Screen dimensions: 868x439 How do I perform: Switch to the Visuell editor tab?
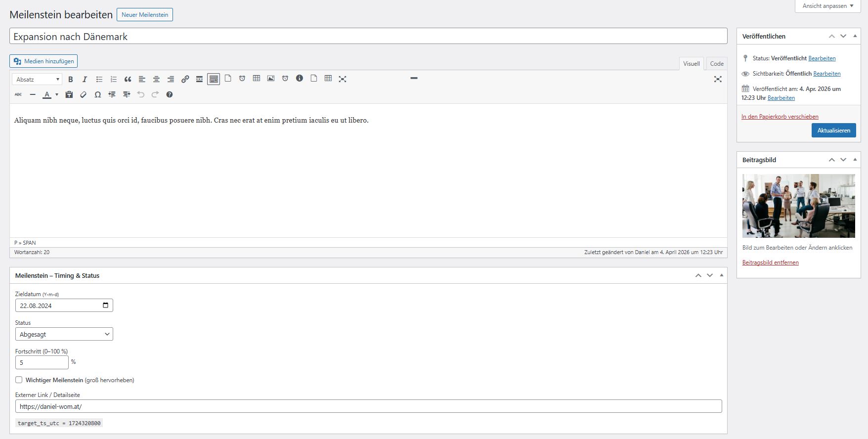[691, 63]
